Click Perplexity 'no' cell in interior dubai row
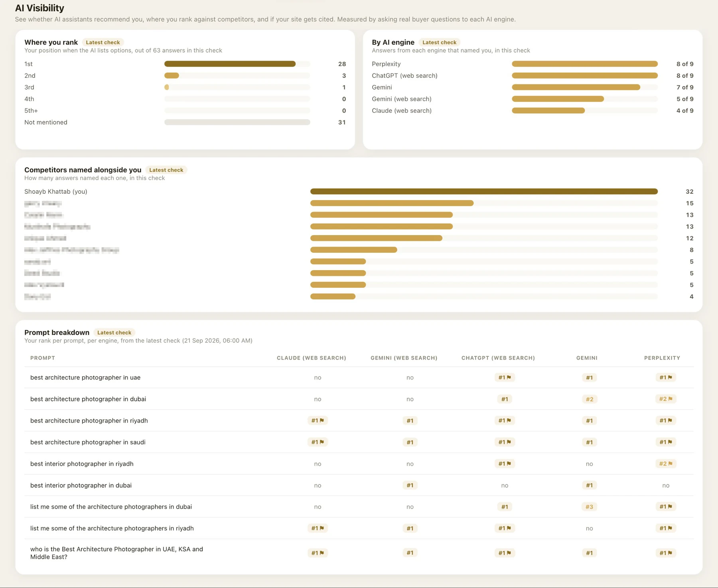Viewport: 718px width, 588px height. pos(666,485)
